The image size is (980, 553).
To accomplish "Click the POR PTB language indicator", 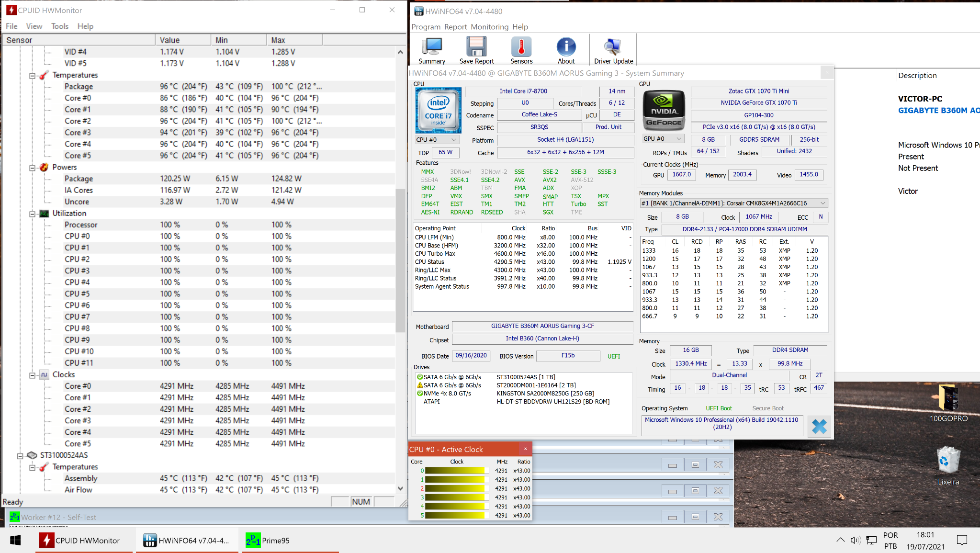I will pyautogui.click(x=890, y=541).
